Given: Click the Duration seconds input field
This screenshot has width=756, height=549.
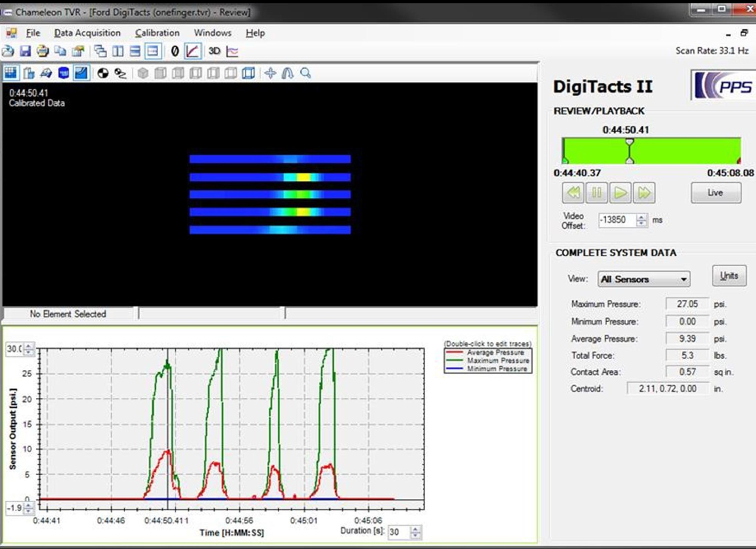Looking at the screenshot, I should (399, 532).
